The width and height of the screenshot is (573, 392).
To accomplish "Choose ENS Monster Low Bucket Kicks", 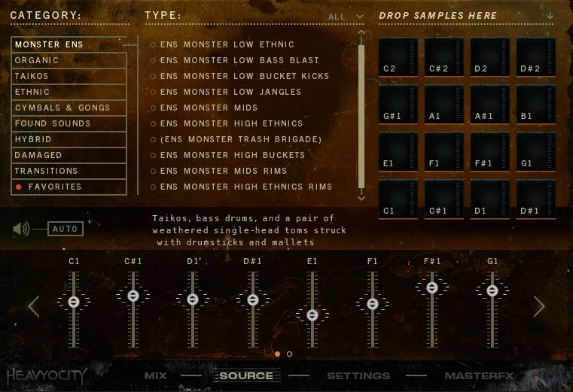I will [x=239, y=76].
